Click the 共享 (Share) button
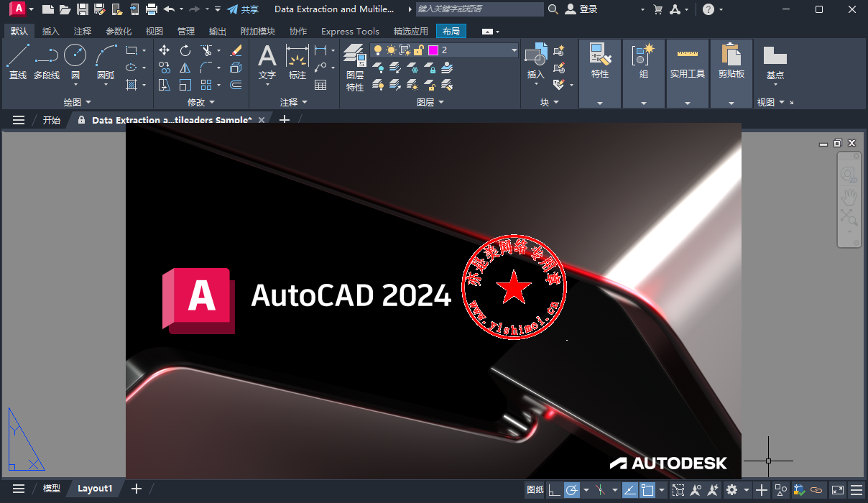The height and width of the screenshot is (503, 868). [243, 9]
